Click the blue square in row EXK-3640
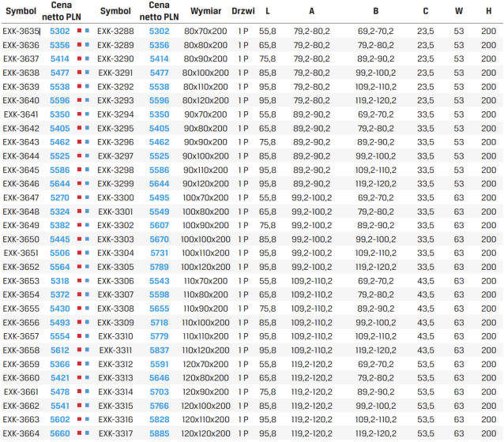The image size is (504, 442). 87,100
